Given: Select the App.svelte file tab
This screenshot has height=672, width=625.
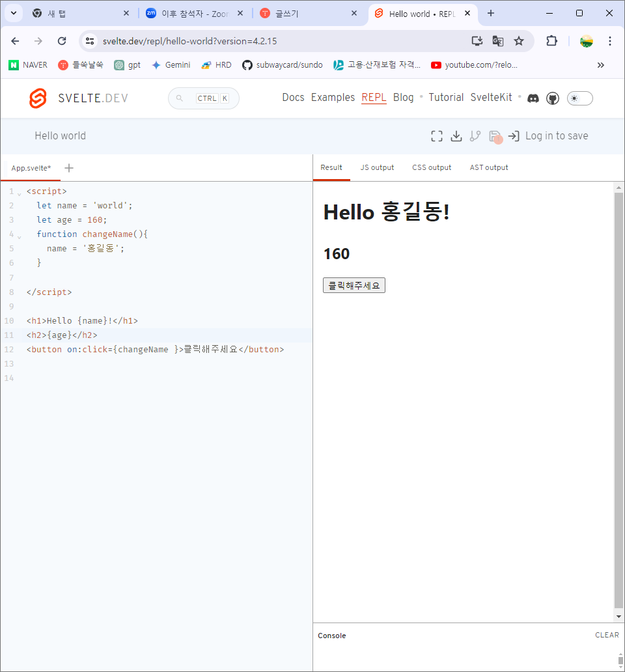Looking at the screenshot, I should 31,168.
